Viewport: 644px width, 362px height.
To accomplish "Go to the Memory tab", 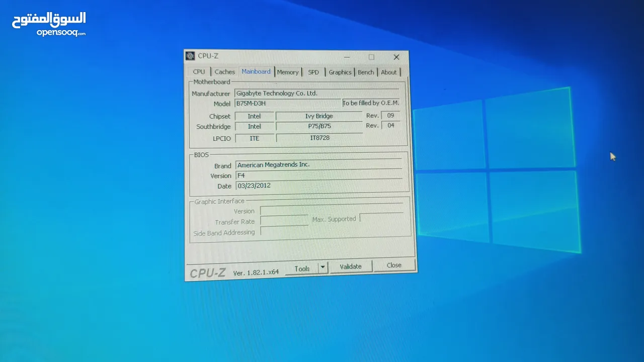I will click(288, 72).
